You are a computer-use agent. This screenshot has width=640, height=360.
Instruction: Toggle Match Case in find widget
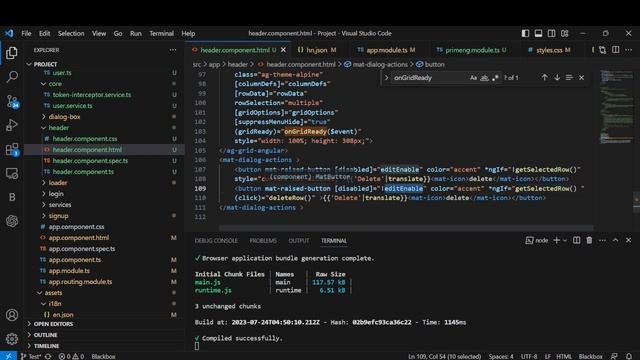[473, 78]
